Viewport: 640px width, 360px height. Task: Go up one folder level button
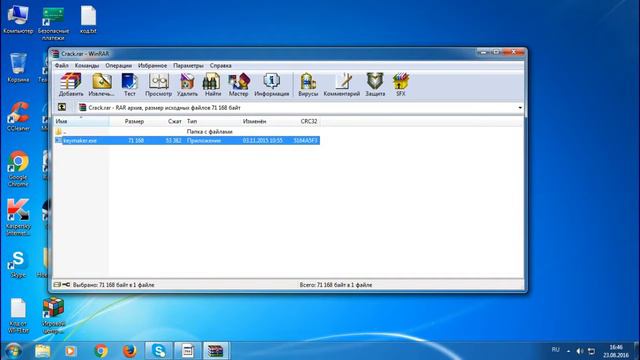(62, 107)
